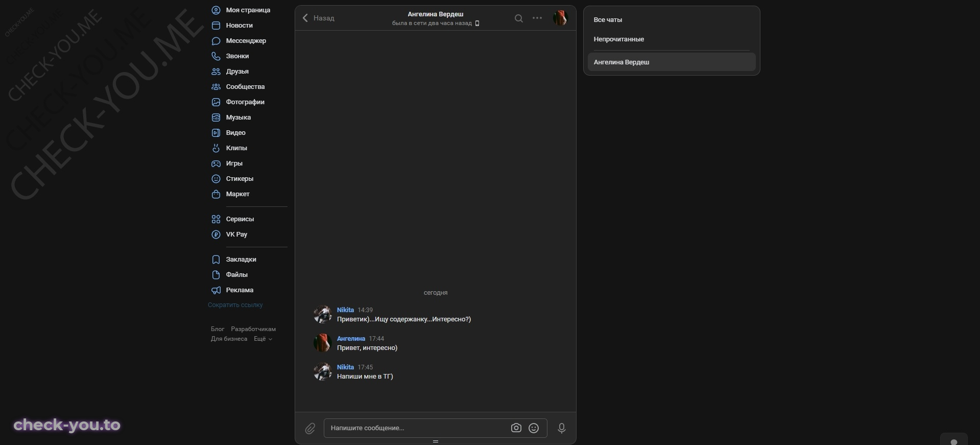Image resolution: width=980 pixels, height=445 pixels.
Task: Open the Игры gamepad icon
Action: [x=216, y=163]
